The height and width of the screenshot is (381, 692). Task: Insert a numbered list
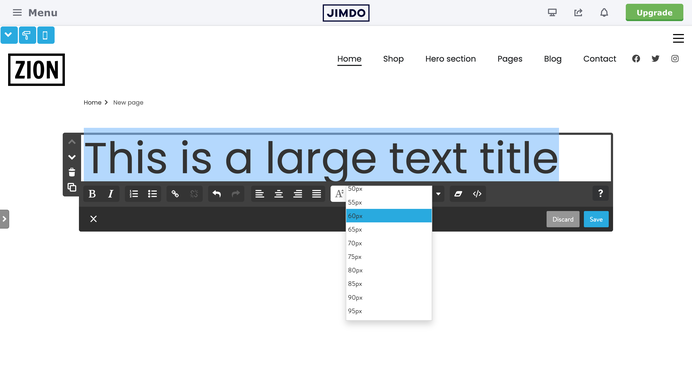tap(134, 194)
